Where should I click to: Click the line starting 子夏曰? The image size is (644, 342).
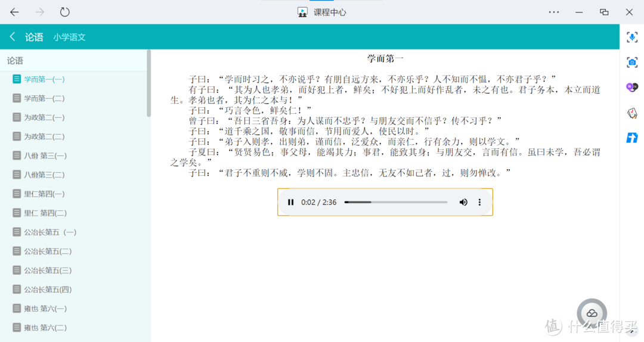click(385, 157)
